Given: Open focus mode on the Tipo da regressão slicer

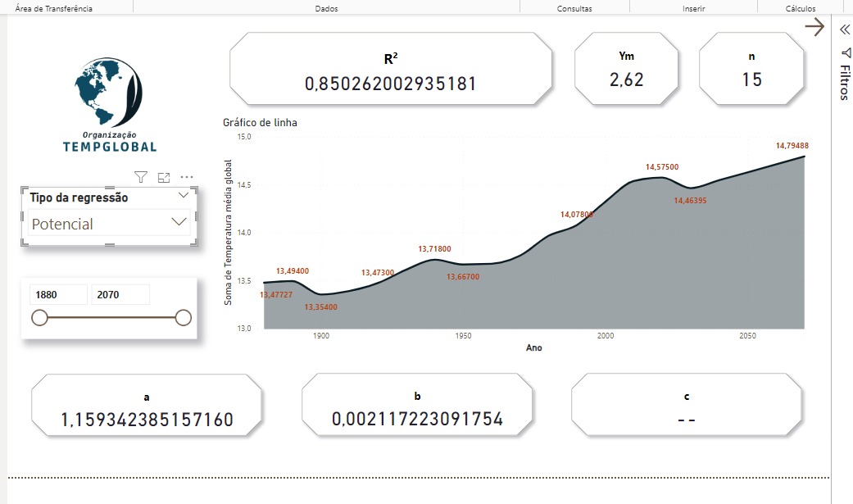Looking at the screenshot, I should [163, 177].
